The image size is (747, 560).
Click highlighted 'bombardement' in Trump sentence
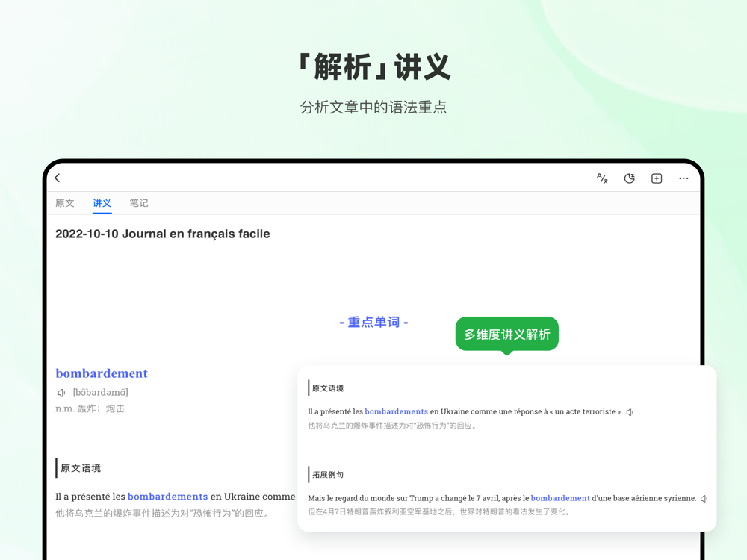(x=560, y=498)
